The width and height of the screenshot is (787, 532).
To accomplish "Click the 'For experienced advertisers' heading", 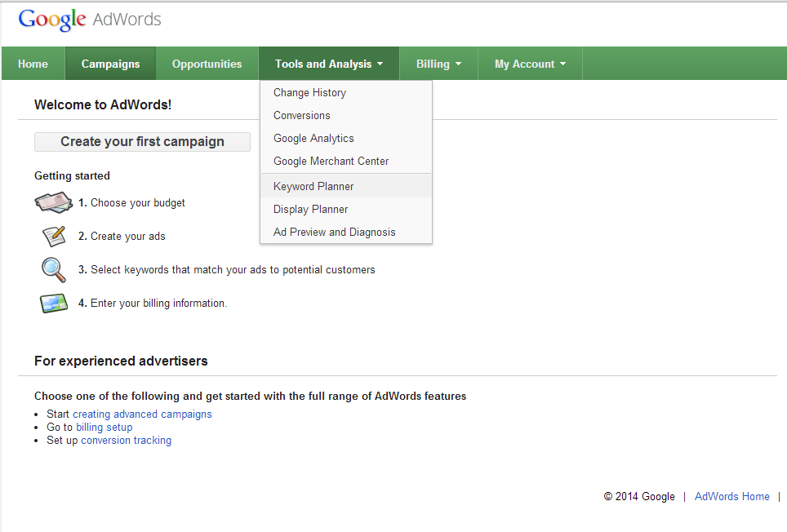I will click(x=121, y=361).
